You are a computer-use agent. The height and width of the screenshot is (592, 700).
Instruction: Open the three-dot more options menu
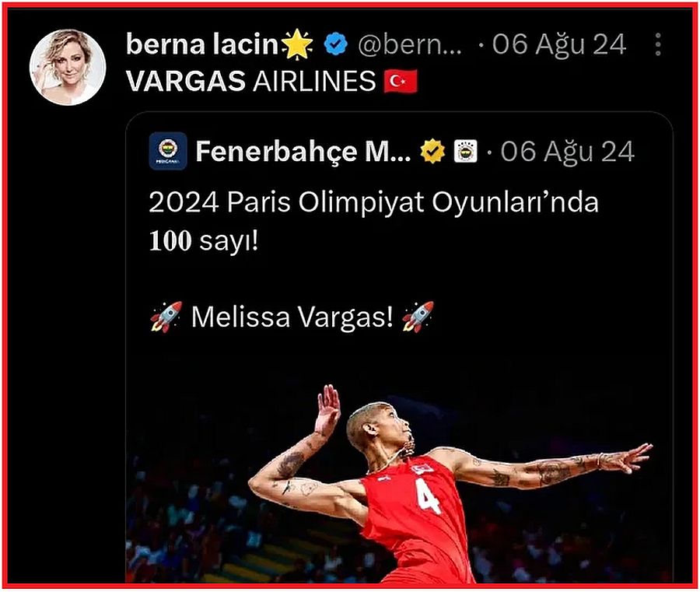tap(657, 44)
